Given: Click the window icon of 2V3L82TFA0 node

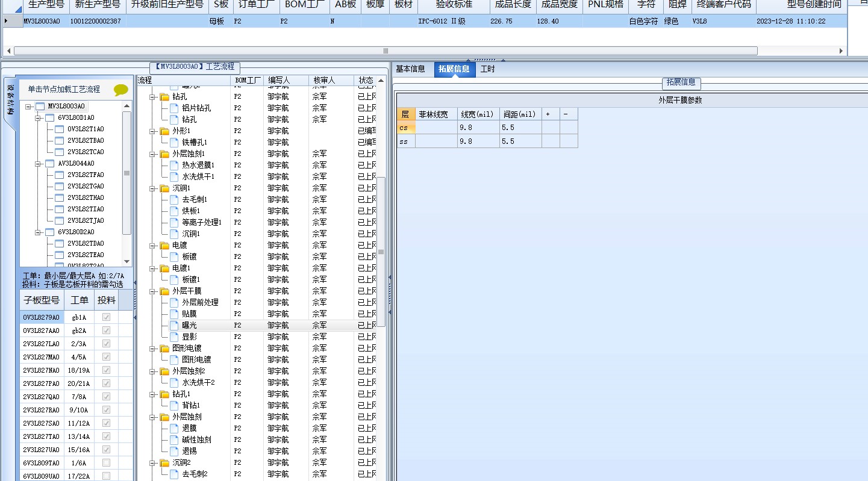Looking at the screenshot, I should [59, 175].
